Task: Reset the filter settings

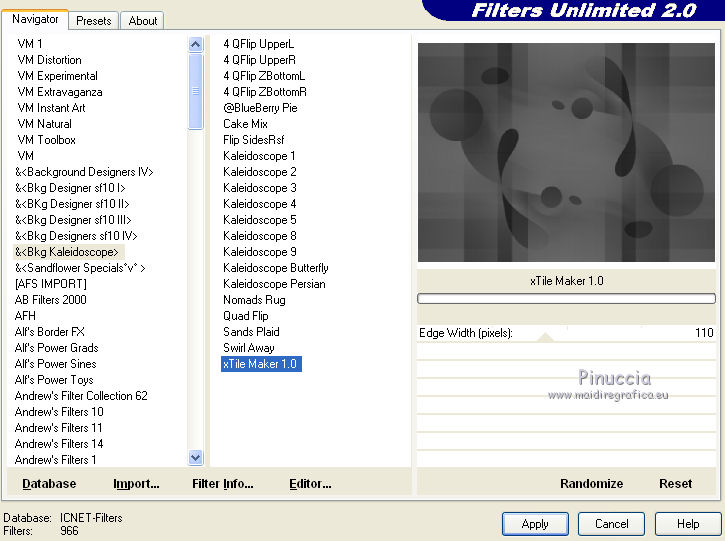Action: point(675,484)
